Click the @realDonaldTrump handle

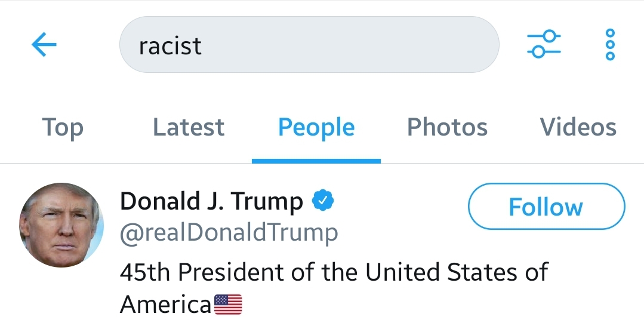coord(229,232)
